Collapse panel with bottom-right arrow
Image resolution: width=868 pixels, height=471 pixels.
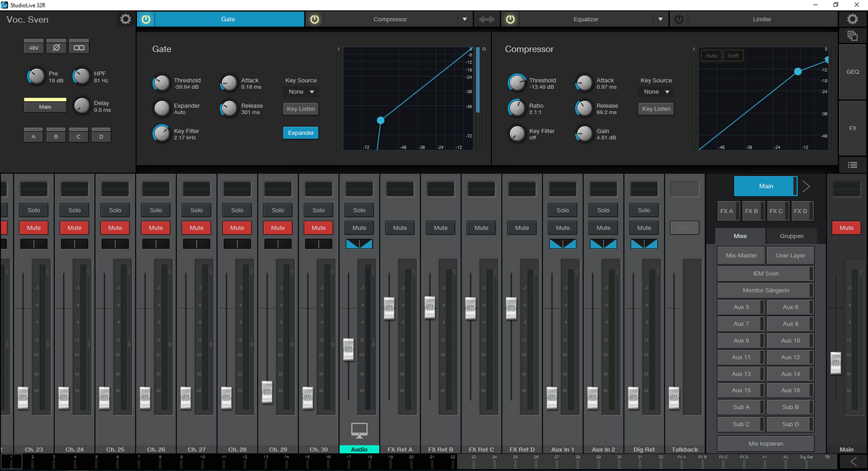pos(853,462)
